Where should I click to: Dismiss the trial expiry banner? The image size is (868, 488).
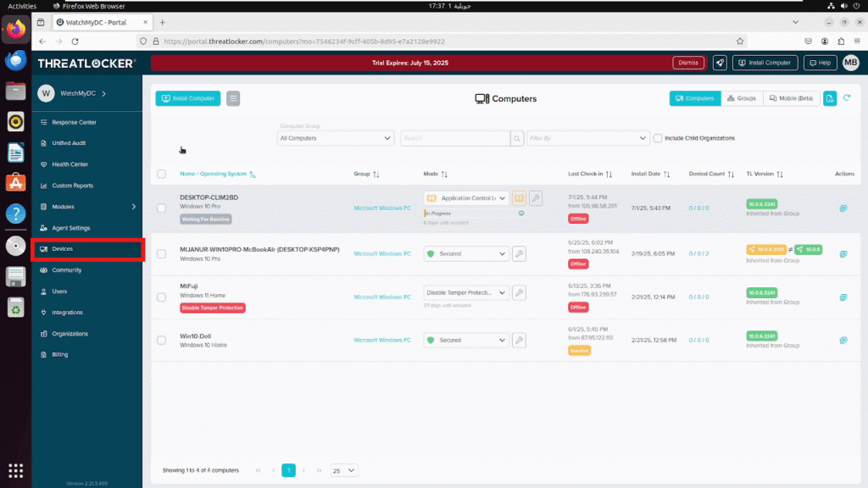pyautogui.click(x=688, y=63)
